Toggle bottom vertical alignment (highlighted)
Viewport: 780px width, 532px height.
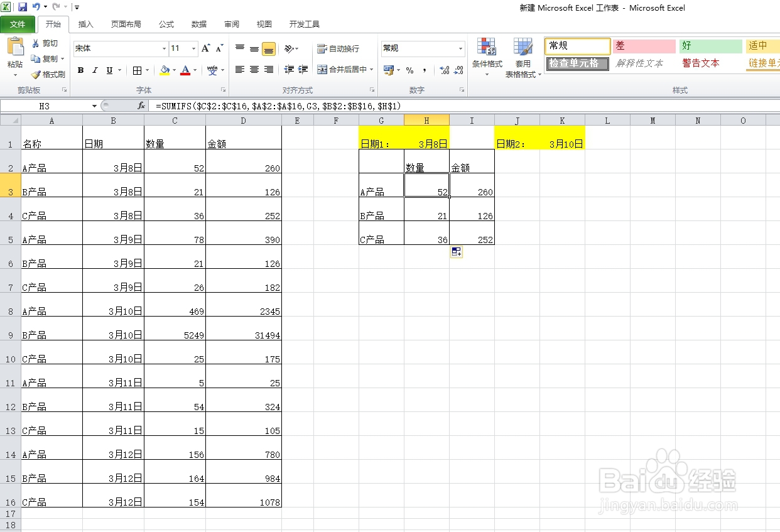pos(269,48)
